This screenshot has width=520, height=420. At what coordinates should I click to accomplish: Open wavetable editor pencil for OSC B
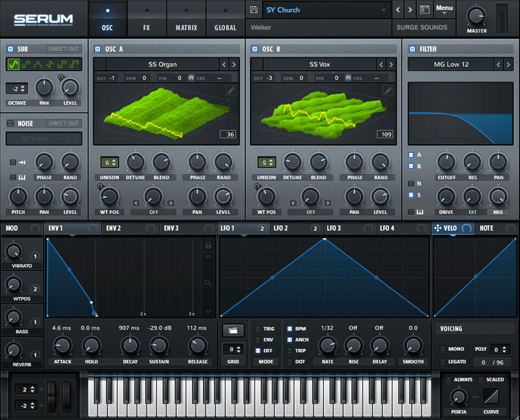(388, 91)
